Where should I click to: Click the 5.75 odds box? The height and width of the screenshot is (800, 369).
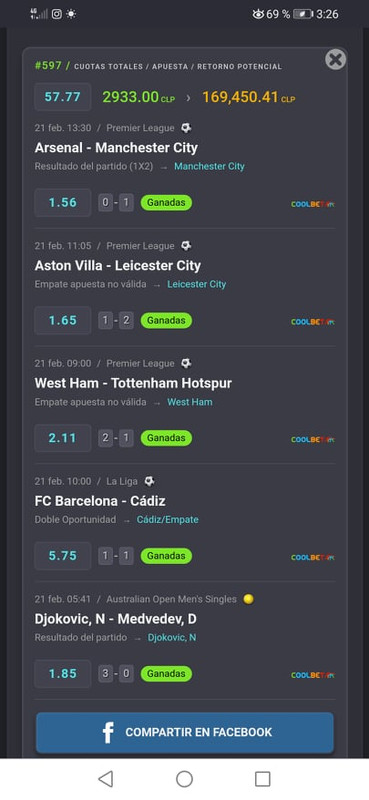[62, 556]
